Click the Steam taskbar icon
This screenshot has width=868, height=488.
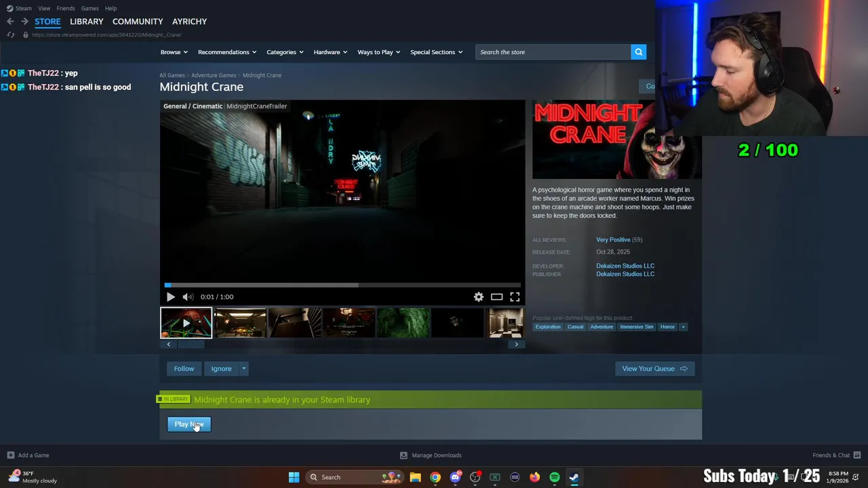pos(574,477)
